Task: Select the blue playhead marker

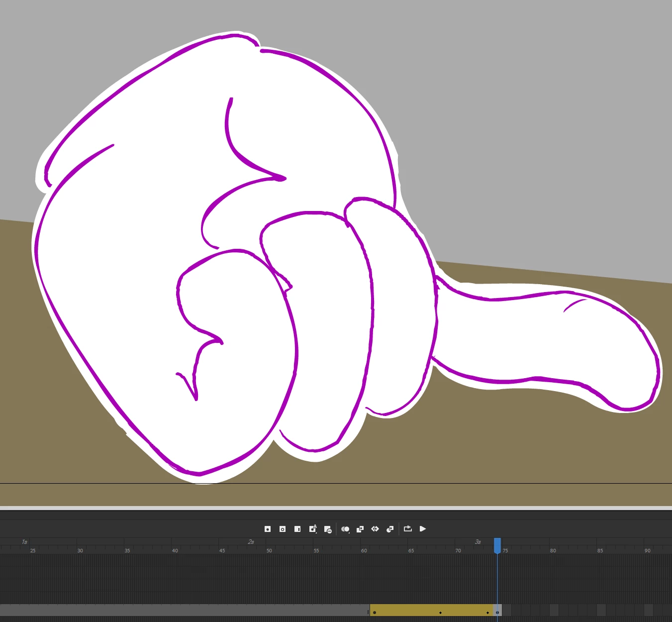Action: pos(497,545)
